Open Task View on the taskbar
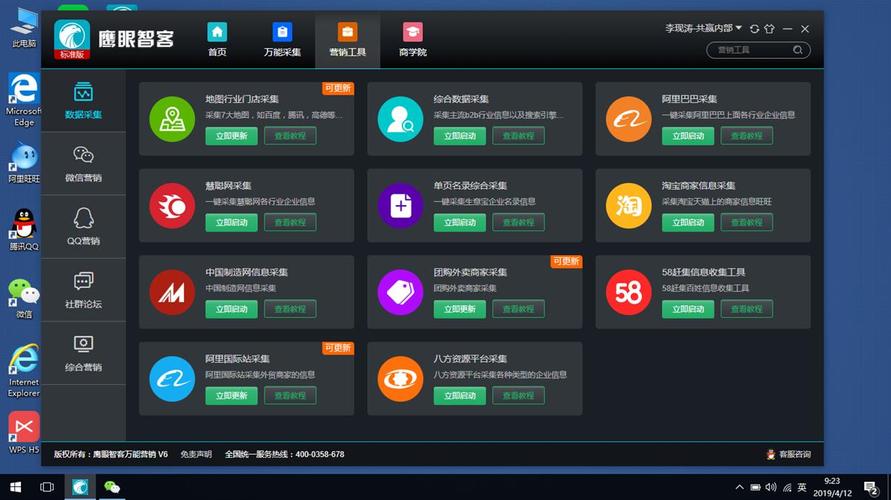 coord(47,487)
